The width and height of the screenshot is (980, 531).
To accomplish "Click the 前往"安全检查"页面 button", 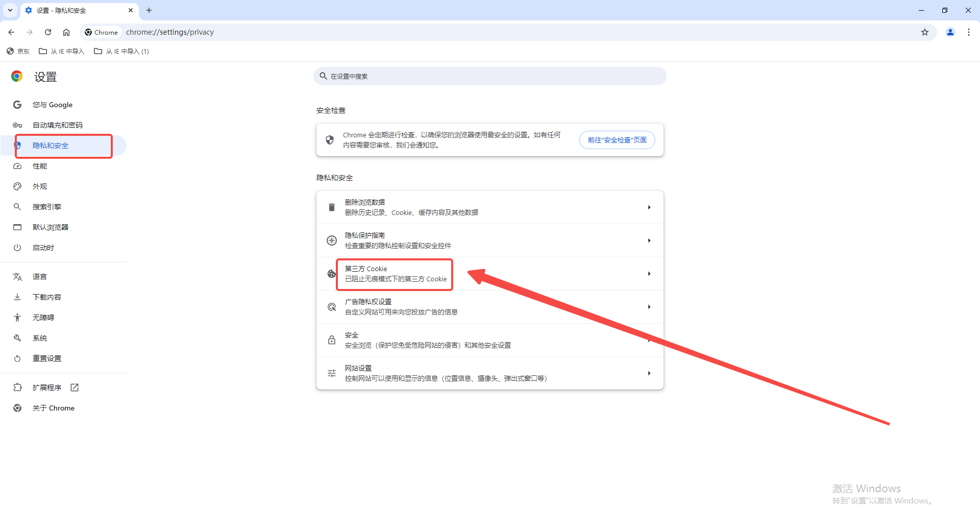I will pyautogui.click(x=617, y=140).
